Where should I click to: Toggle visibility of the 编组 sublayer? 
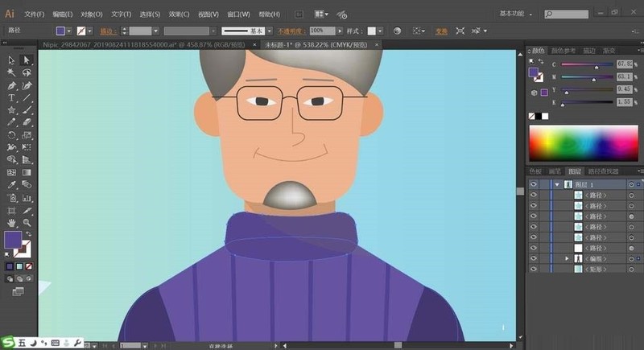(534, 258)
